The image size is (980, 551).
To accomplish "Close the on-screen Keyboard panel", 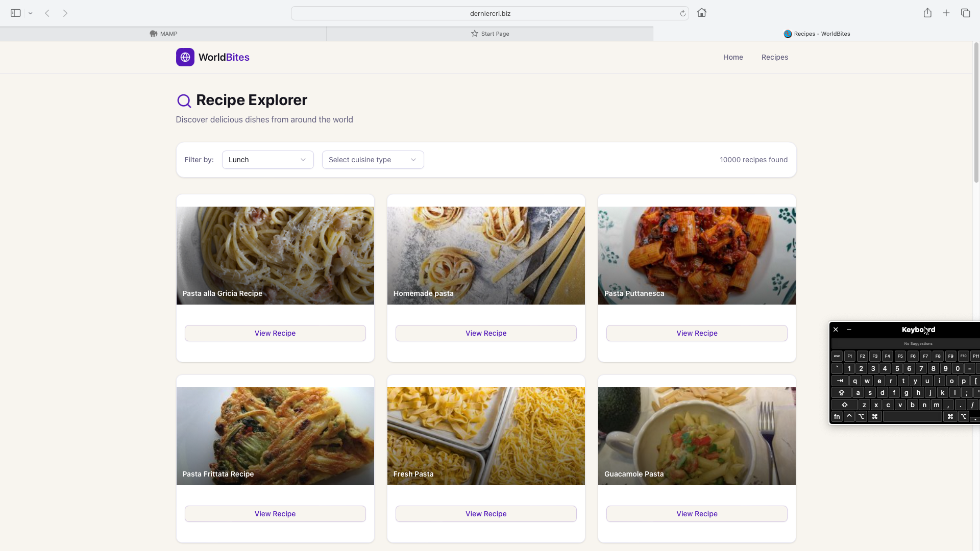I will click(x=836, y=330).
